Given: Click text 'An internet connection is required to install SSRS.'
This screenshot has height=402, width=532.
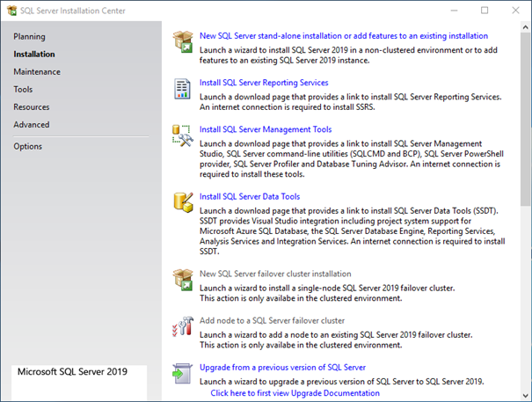Looking at the screenshot, I should tap(287, 107).
